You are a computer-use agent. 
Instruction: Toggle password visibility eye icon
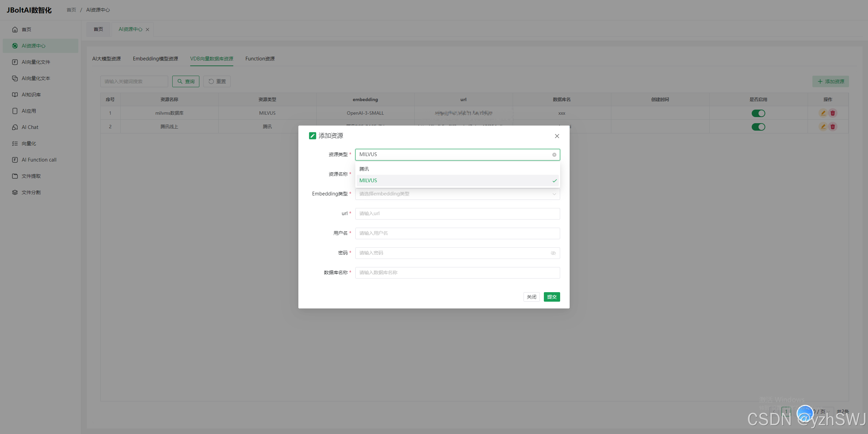pos(553,253)
